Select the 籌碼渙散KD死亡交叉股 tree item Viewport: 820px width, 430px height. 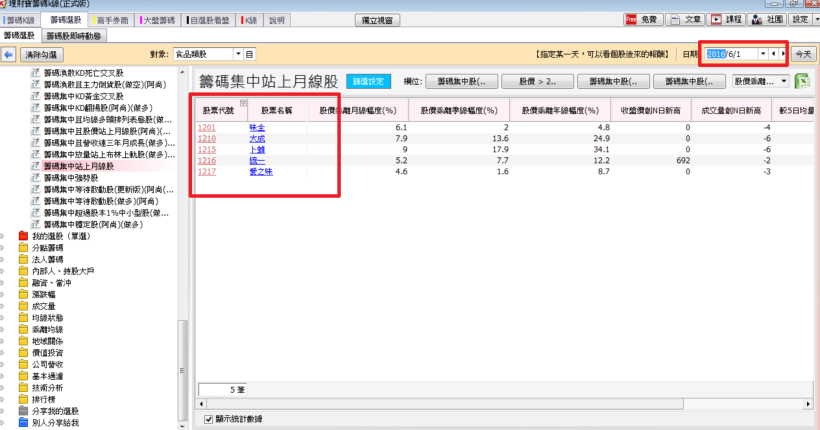click(x=83, y=73)
